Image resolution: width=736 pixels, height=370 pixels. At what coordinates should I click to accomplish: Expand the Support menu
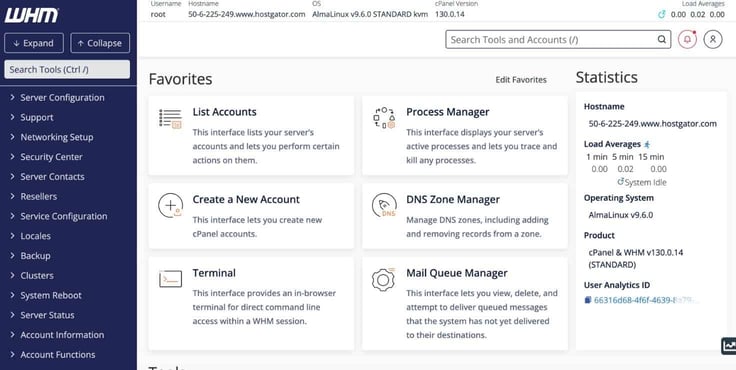[32, 117]
